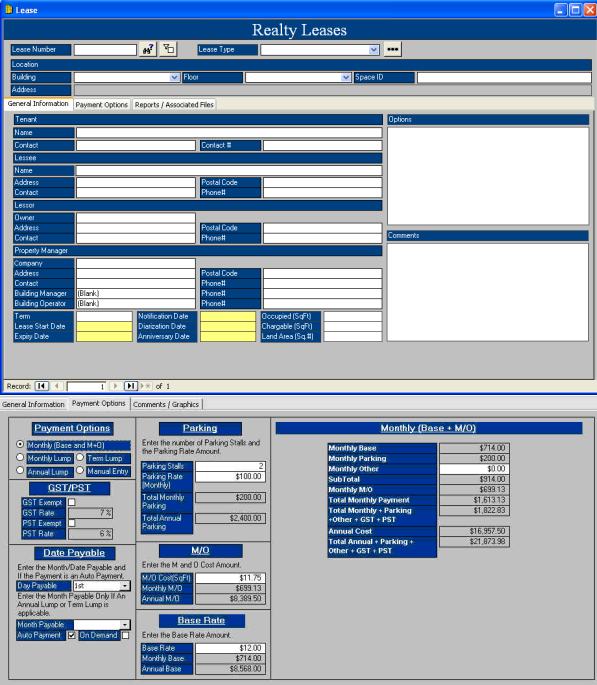
Task: Select Monthly (Base and M+O) radio option
Action: [20, 444]
